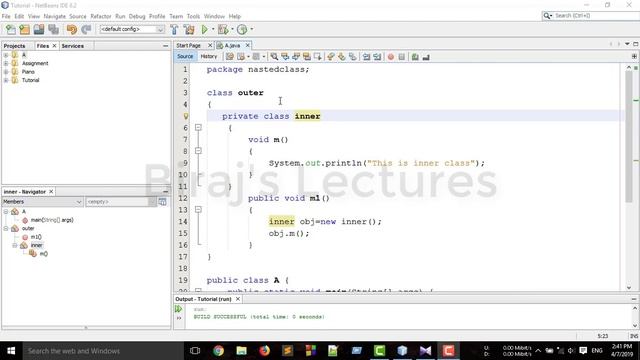Collapse the outer class in Navigator
The height and width of the screenshot is (360, 640).
[6, 229]
